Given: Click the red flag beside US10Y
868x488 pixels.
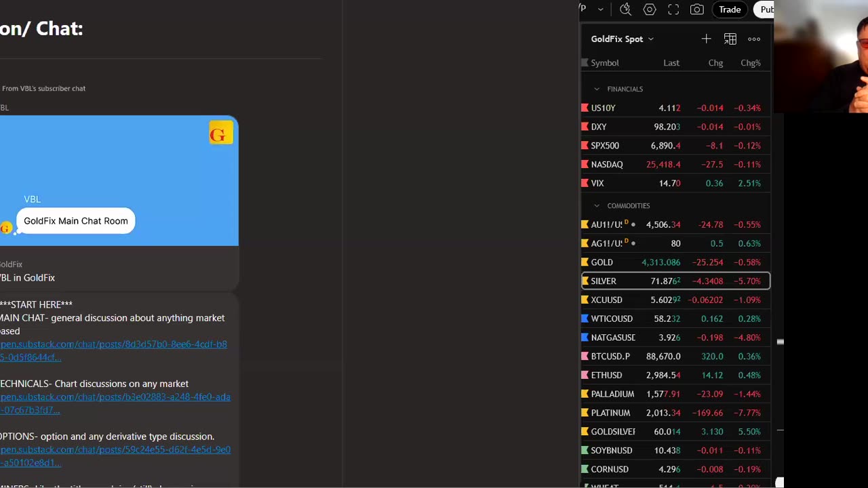Looking at the screenshot, I should coord(585,108).
